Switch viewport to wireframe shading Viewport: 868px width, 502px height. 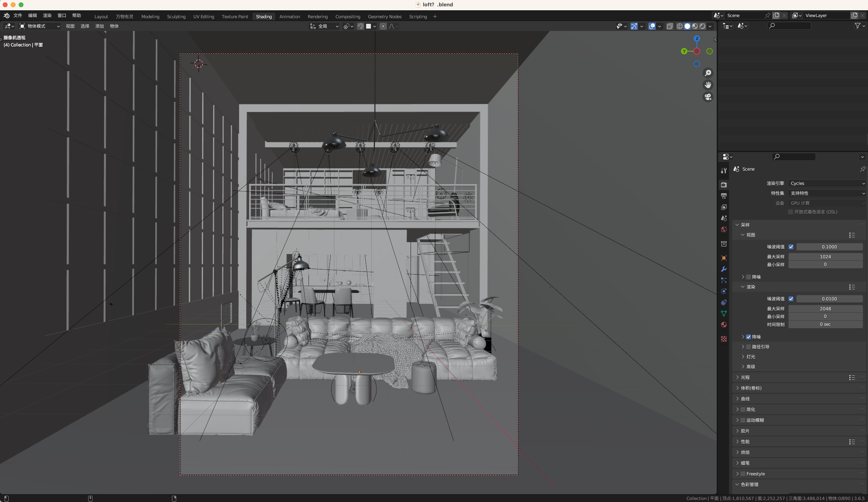tap(680, 26)
